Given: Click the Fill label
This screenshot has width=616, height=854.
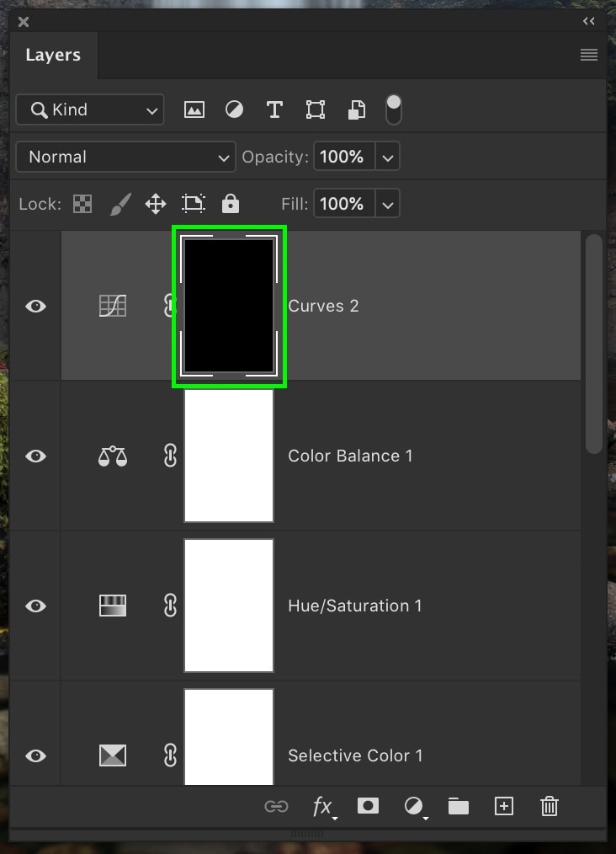Looking at the screenshot, I should tap(295, 204).
